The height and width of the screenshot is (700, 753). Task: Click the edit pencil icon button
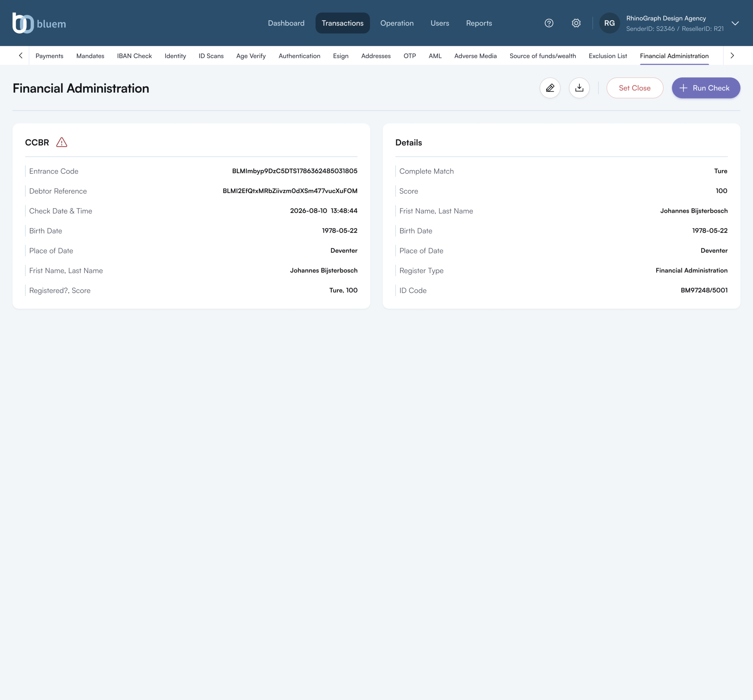point(550,88)
